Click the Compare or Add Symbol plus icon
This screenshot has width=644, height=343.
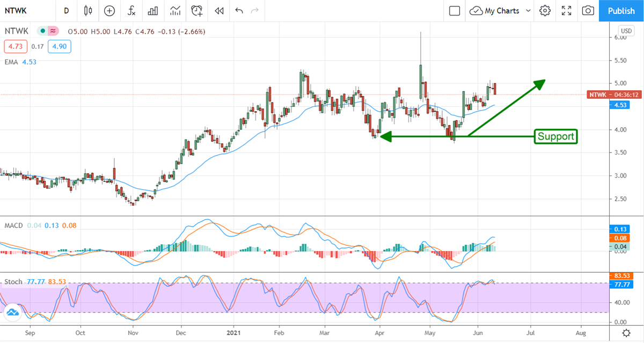click(x=109, y=11)
